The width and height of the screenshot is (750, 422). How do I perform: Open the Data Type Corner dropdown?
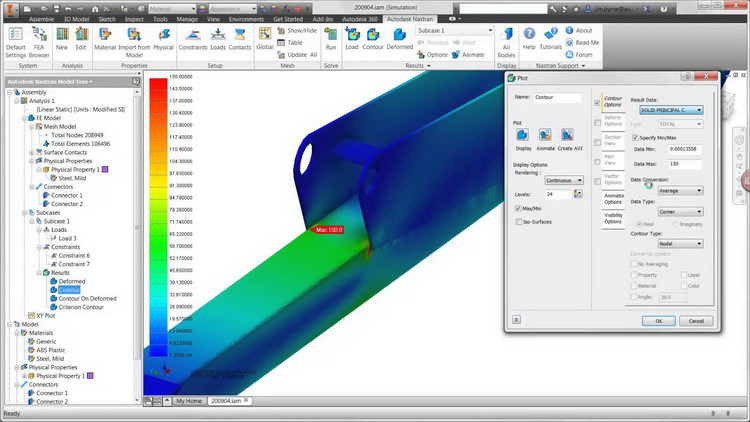(680, 211)
